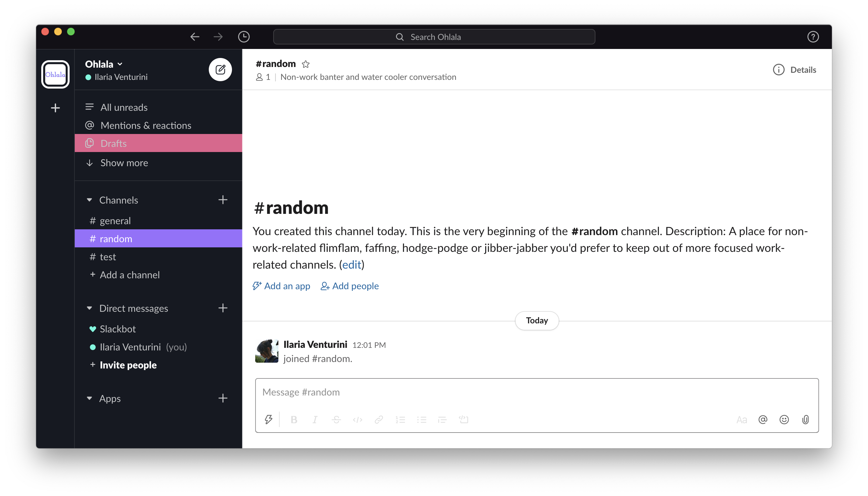Click the emoji picker icon
Viewport: 868px width, 496px height.
785,418
